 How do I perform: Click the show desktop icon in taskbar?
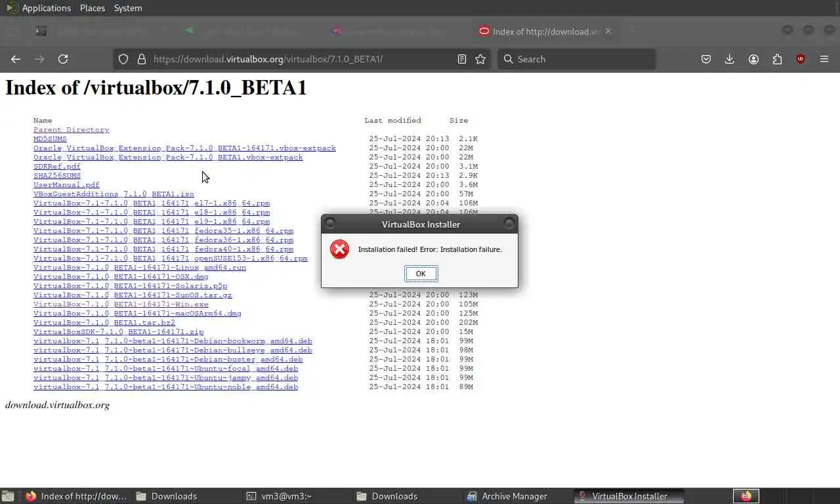click(8, 496)
